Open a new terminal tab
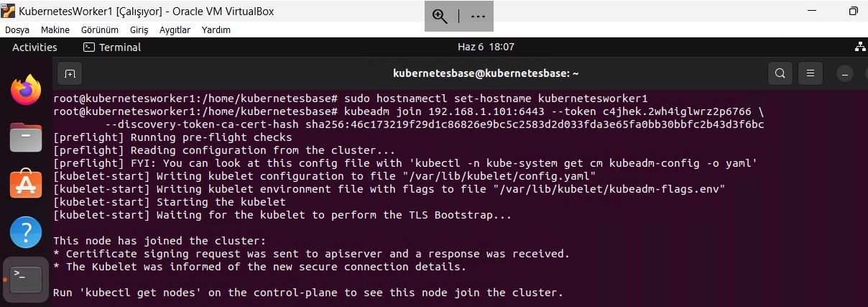This screenshot has width=868, height=307. tap(70, 73)
